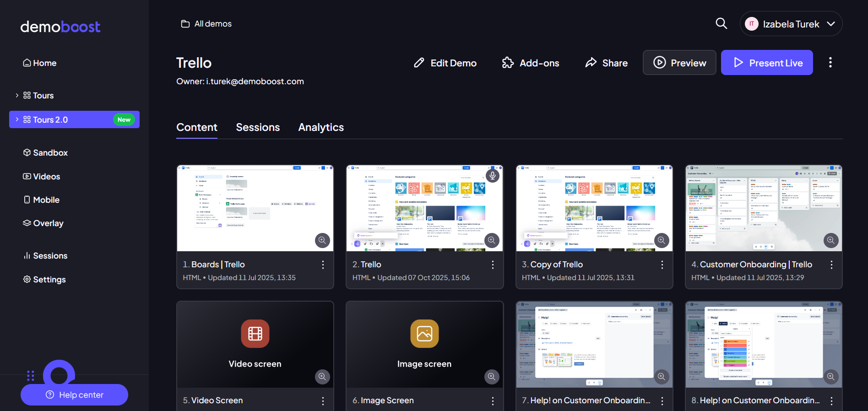Go to Home in sidebar
Screen dimensions: 868x411
[40, 63]
